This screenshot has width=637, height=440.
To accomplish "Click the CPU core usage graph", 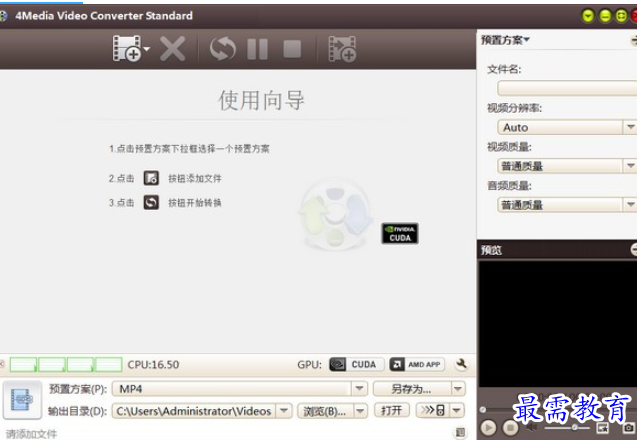I will (x=66, y=364).
